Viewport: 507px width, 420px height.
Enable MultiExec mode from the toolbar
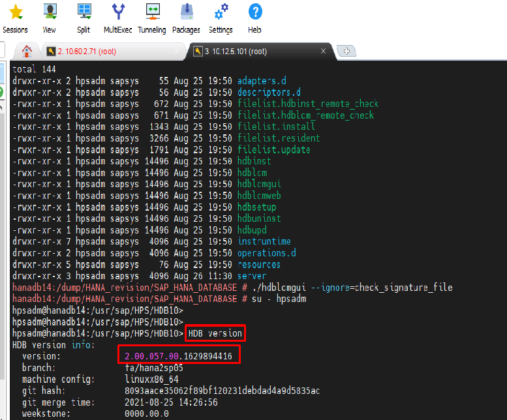pyautogui.click(x=118, y=18)
